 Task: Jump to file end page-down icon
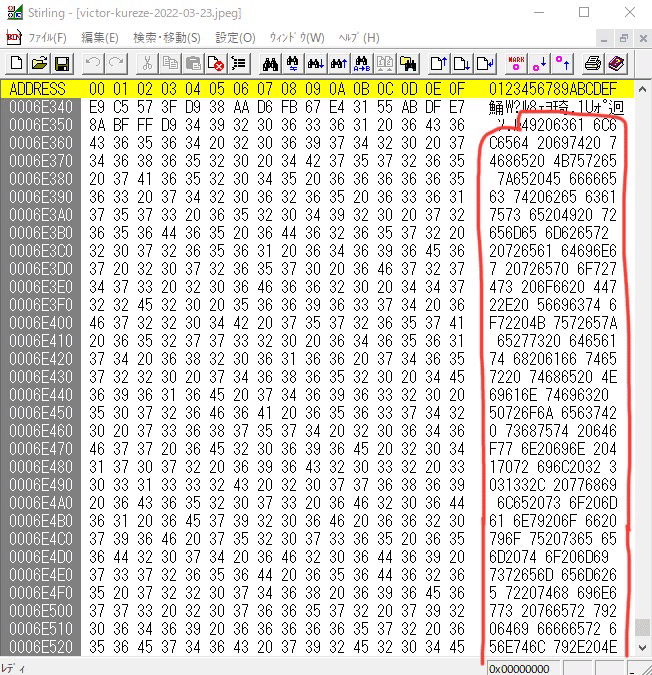[x=462, y=64]
